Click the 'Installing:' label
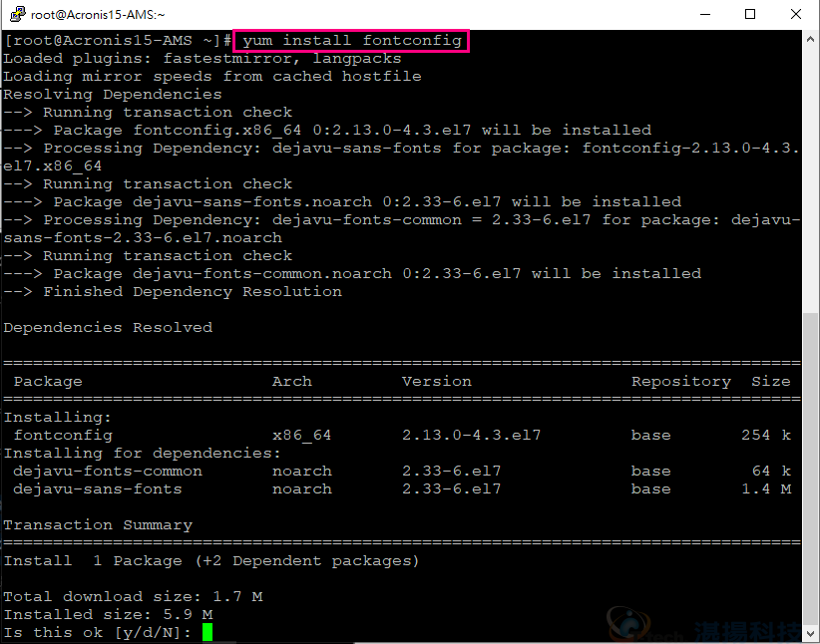 (58, 417)
